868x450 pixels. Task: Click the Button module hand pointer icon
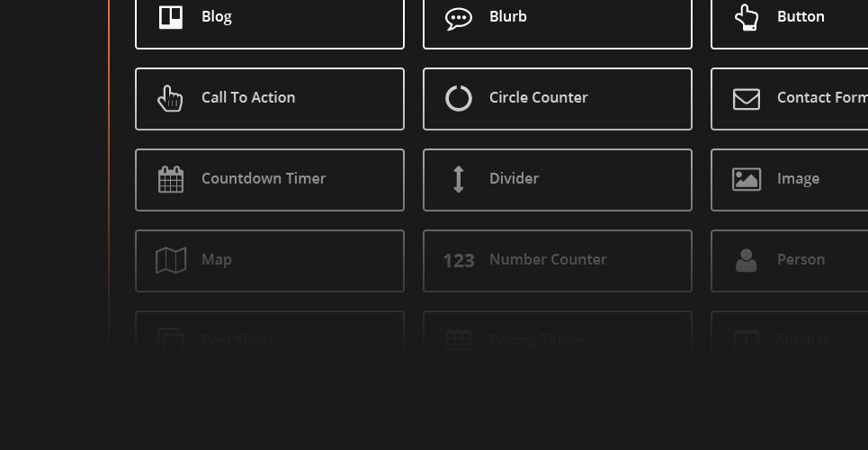coord(747,16)
